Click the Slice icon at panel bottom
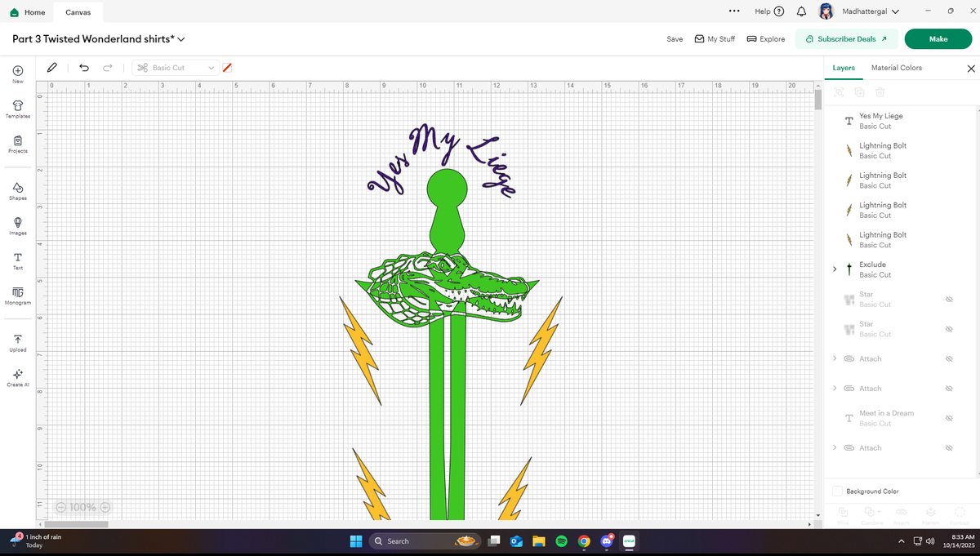This screenshot has height=556, width=980. pos(842,510)
